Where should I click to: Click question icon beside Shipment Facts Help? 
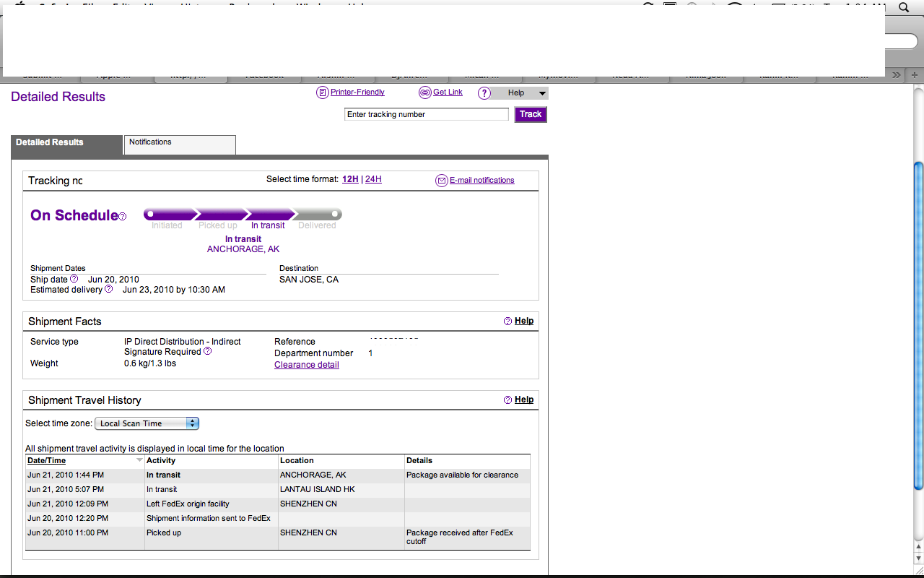click(x=507, y=321)
